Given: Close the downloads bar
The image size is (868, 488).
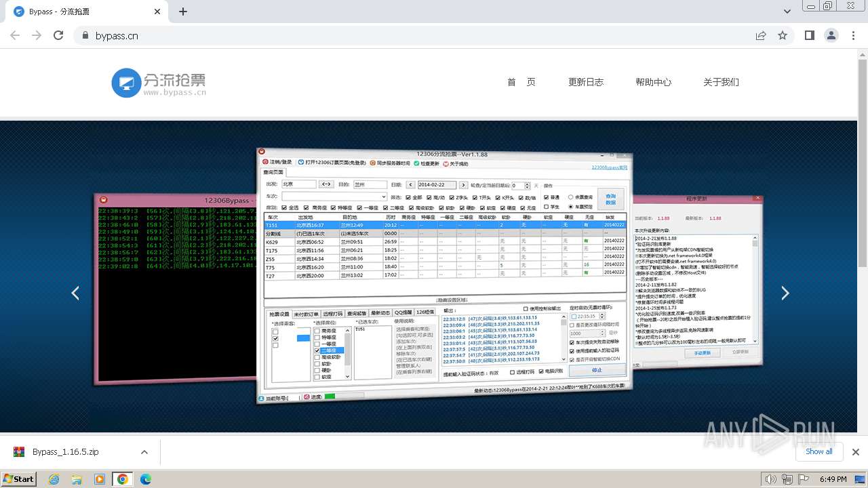Looking at the screenshot, I should pos(855,451).
